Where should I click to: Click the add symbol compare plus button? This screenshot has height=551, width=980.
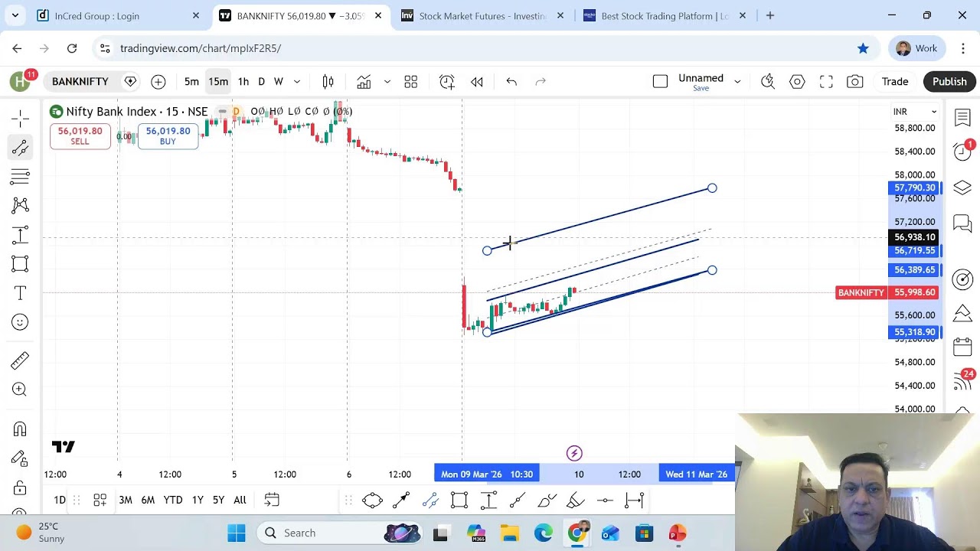tap(158, 82)
